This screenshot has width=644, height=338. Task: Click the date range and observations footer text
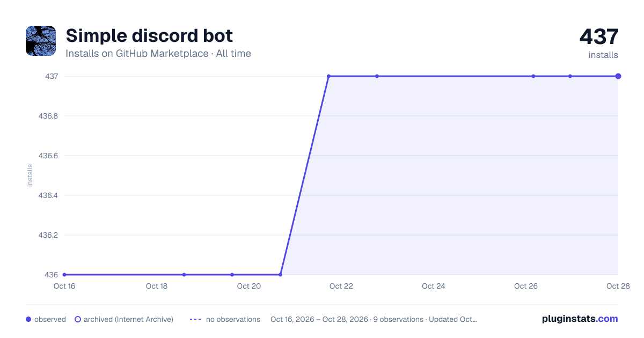[374, 319]
